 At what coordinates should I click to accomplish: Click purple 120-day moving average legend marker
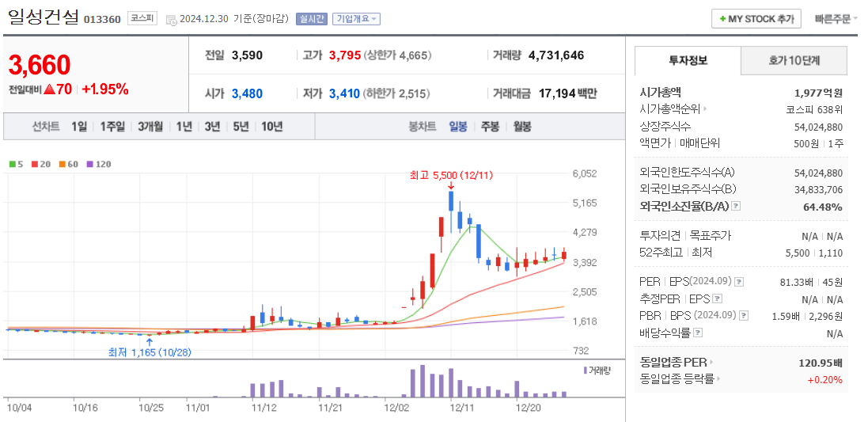tap(90, 164)
